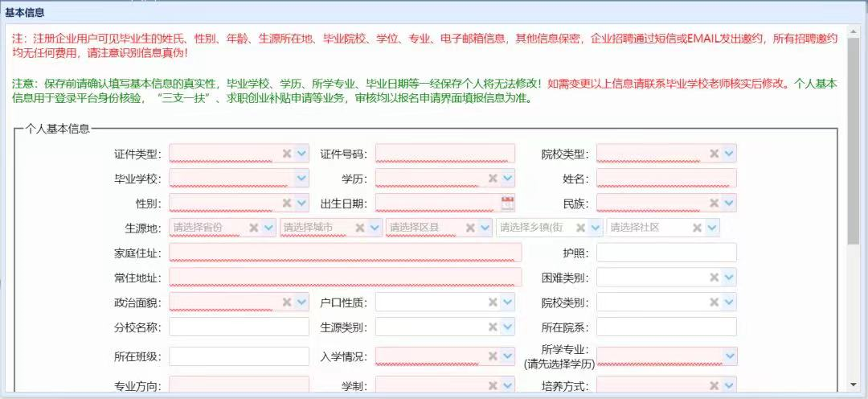The height and width of the screenshot is (399, 868).
Task: Click the 家庭住址 address input field
Action: [346, 253]
